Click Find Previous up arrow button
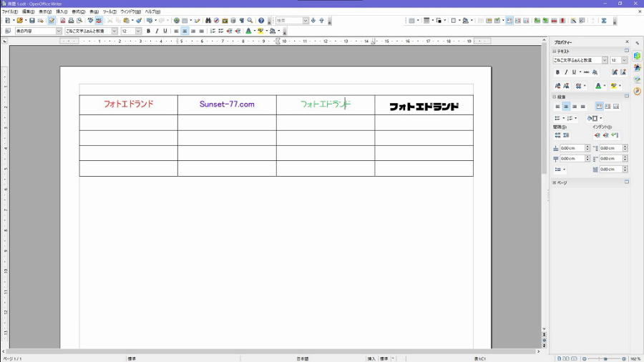Viewport: 644px width, 362px height. [321, 21]
